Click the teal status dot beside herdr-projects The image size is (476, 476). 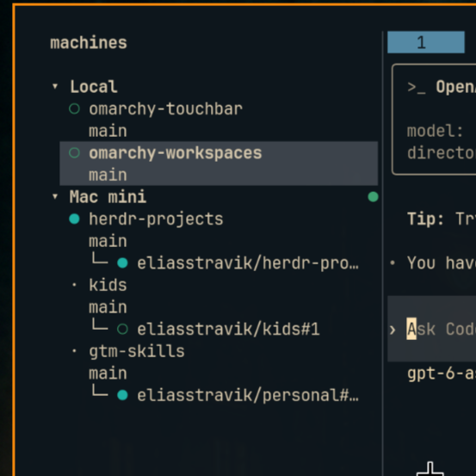click(x=74, y=219)
